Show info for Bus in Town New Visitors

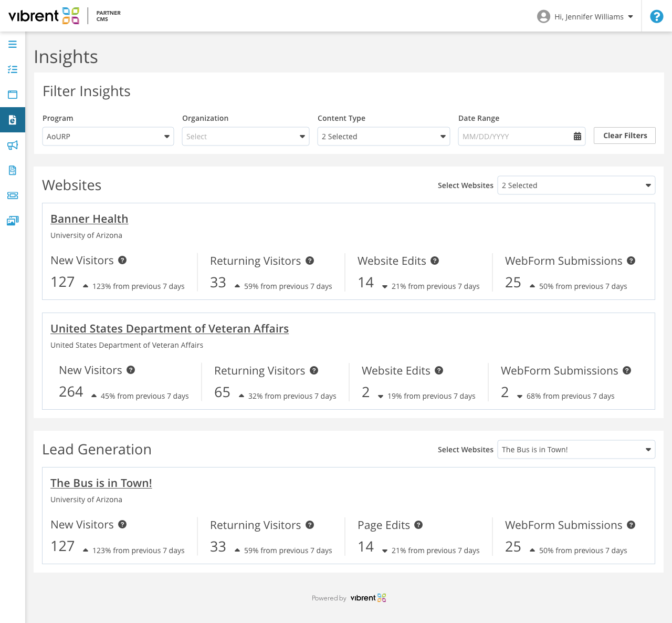coord(122,524)
